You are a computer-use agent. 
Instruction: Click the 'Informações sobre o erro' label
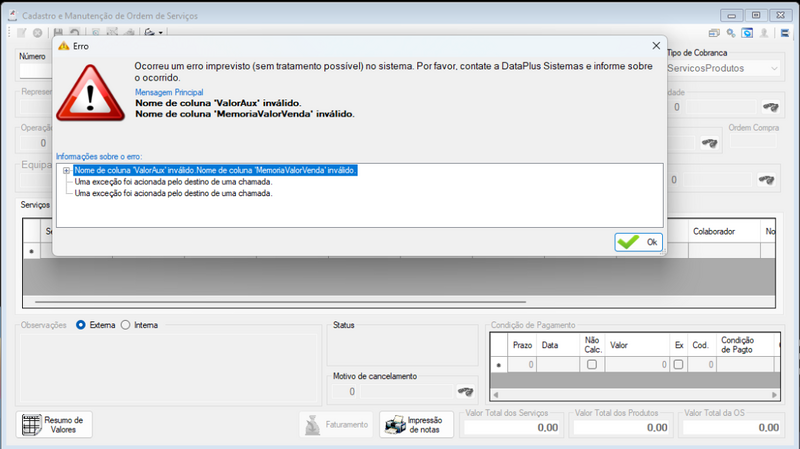point(99,157)
